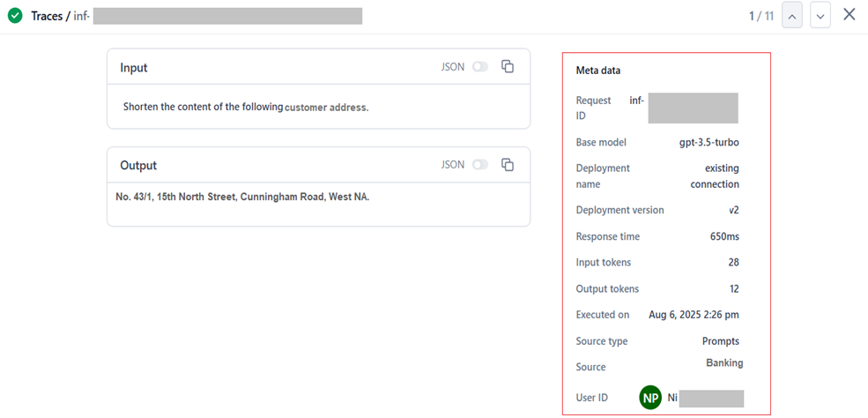Click the 1 / 11 trace counter

coord(760,16)
